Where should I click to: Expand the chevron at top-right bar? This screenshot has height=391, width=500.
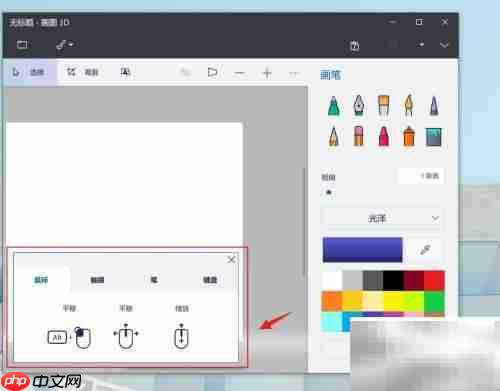pos(445,45)
